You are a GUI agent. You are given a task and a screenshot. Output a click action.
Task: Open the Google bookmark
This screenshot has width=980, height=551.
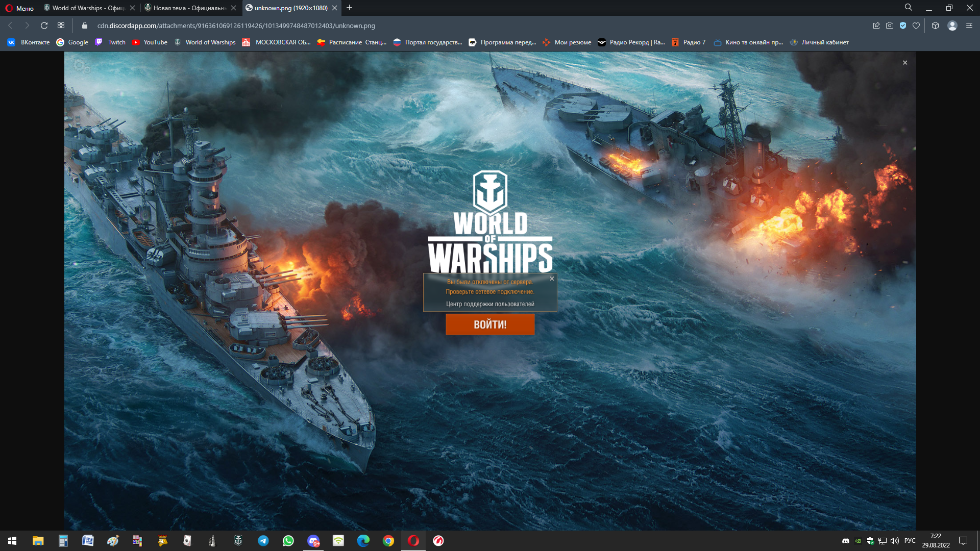coord(72,42)
